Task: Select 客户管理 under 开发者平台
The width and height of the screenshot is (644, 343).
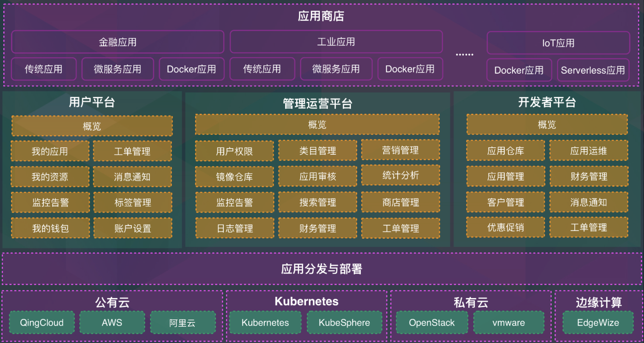Action: click(506, 202)
